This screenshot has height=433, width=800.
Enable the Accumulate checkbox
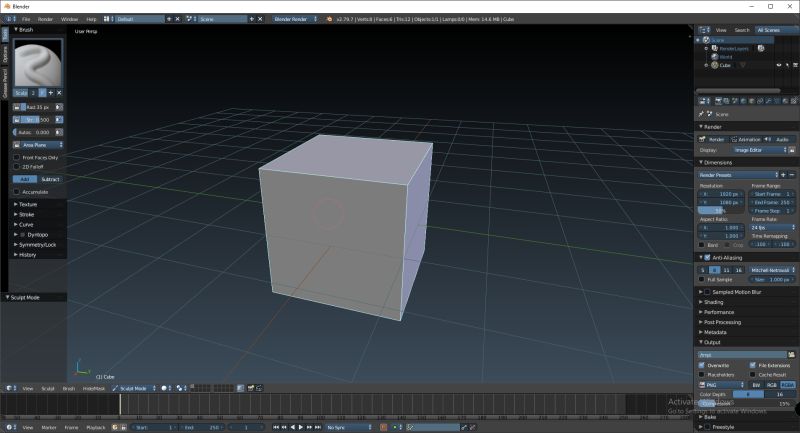17,192
